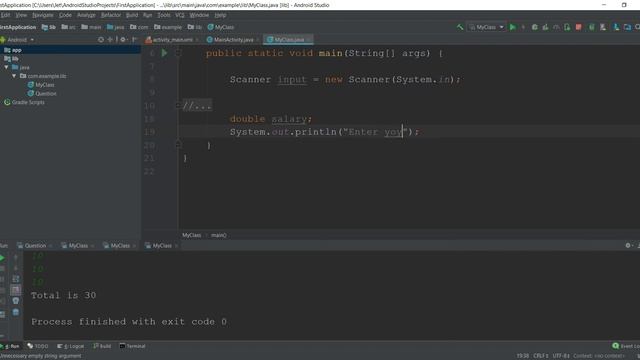
Task: Collapse the com.example.lib package node
Action: (x=14, y=76)
